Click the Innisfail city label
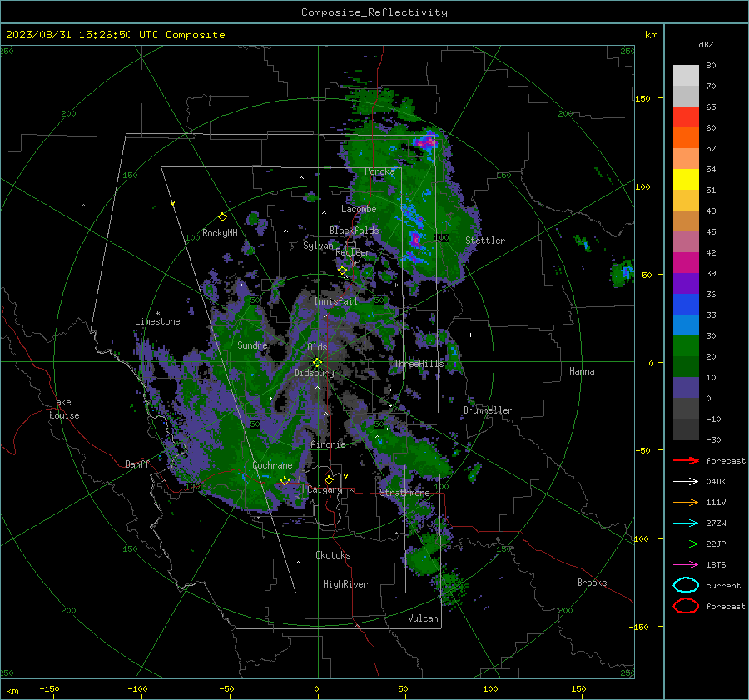 coord(335,301)
